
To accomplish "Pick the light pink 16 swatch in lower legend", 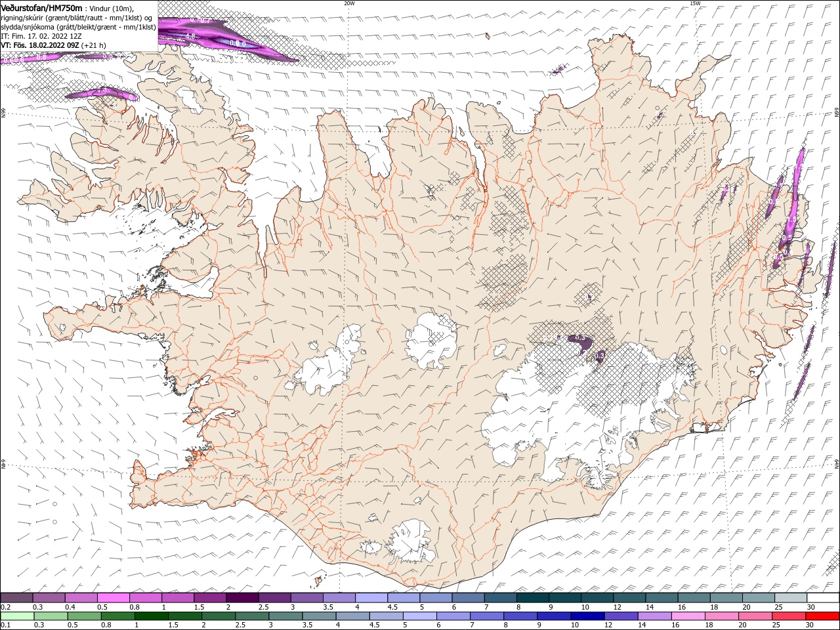I will [688, 616].
